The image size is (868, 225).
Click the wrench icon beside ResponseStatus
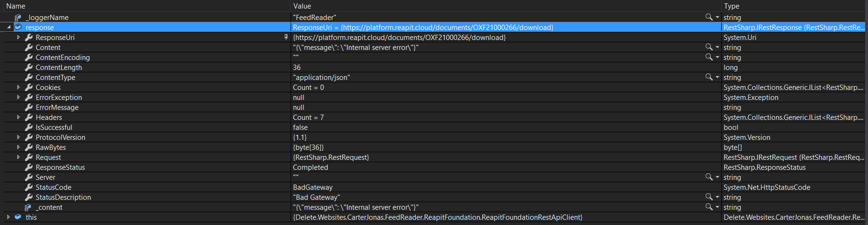[x=29, y=167]
